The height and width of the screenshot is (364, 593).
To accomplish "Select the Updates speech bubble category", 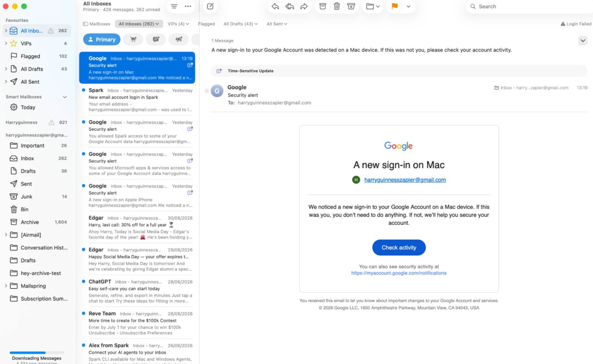I will [x=156, y=39].
